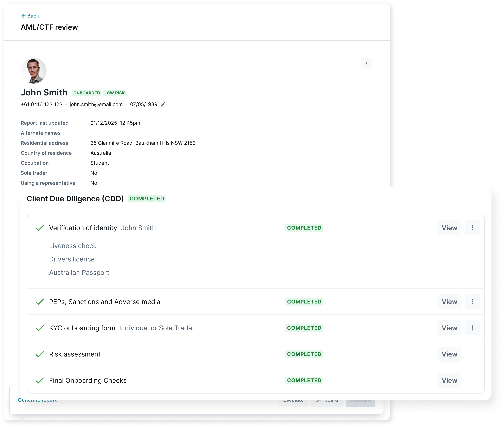Open the profile kebab menu
504x427 pixels.
point(366,63)
